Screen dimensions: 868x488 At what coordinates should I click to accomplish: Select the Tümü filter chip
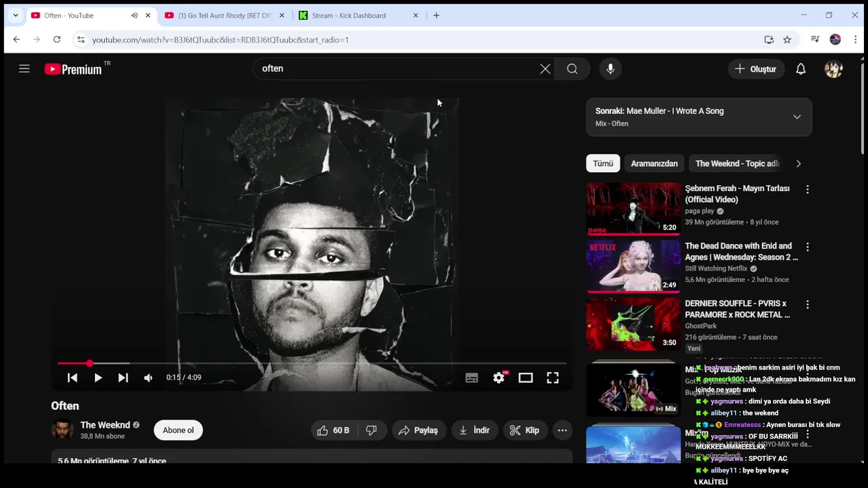coord(603,163)
